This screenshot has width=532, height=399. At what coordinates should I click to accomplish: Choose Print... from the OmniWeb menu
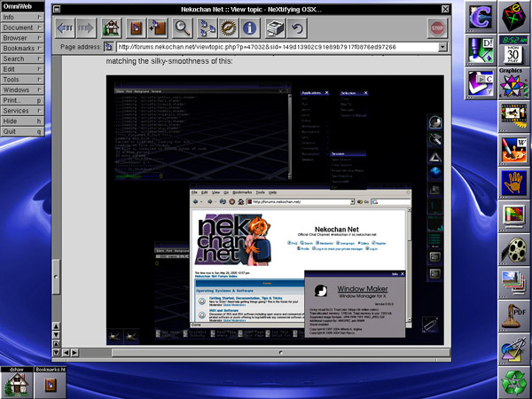pyautogui.click(x=22, y=100)
